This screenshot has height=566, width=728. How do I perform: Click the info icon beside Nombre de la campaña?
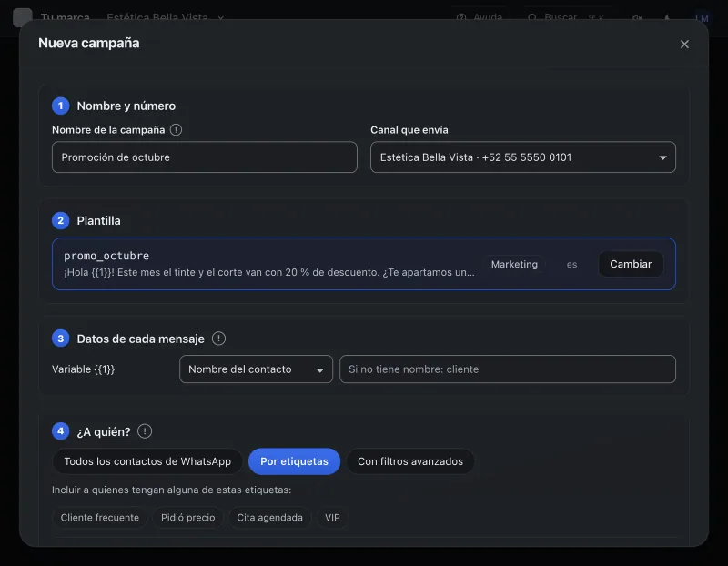click(x=176, y=129)
